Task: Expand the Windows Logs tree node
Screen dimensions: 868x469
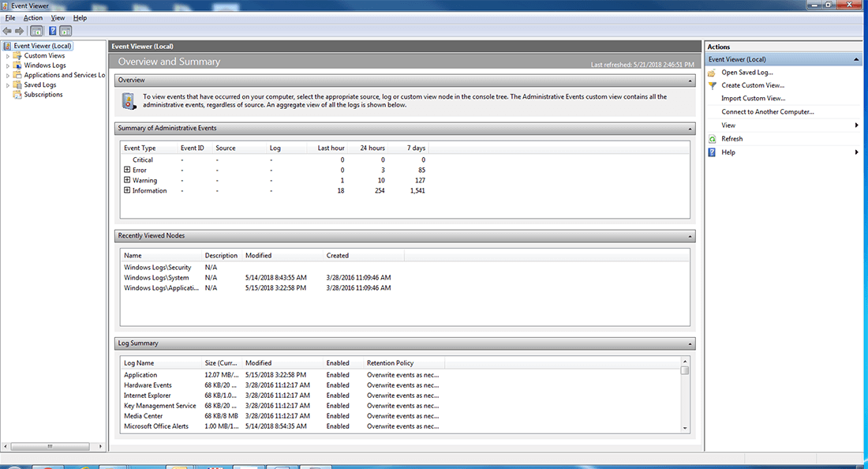Action: tap(6, 65)
